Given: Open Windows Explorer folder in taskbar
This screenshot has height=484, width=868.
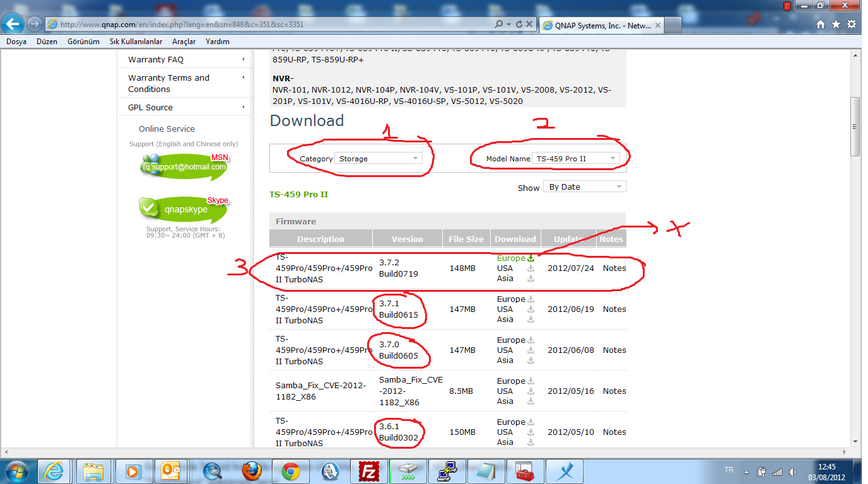Looking at the screenshot, I should coord(94,471).
